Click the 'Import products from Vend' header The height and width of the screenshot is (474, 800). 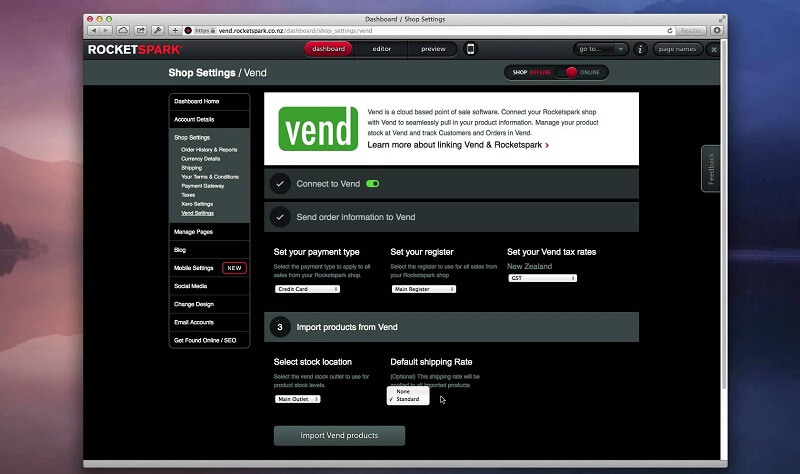coord(451,327)
